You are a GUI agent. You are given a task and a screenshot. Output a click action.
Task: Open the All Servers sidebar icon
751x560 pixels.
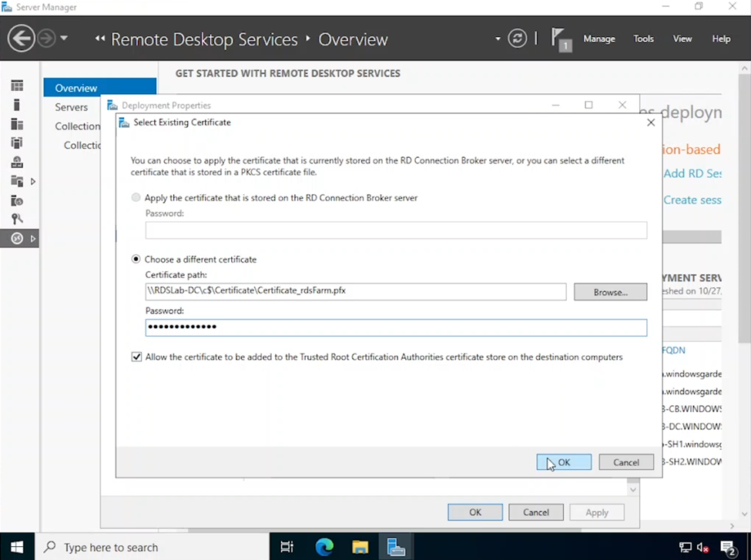tap(17, 124)
